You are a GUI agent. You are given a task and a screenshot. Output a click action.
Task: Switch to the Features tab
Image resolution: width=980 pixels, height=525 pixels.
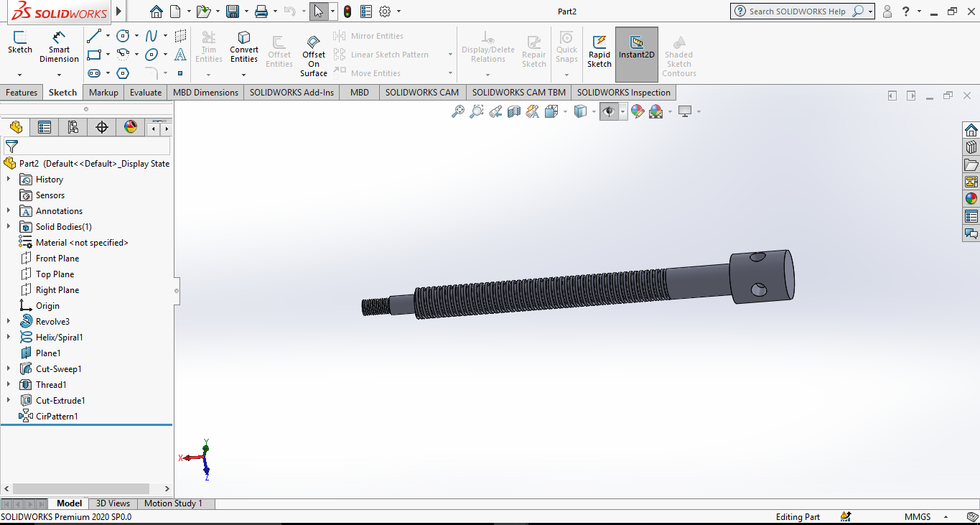22,93
